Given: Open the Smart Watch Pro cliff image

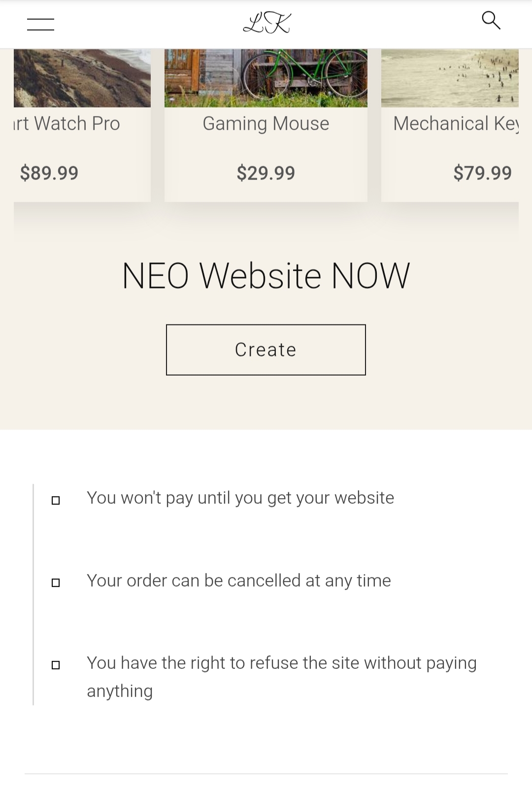Looking at the screenshot, I should 82,78.
